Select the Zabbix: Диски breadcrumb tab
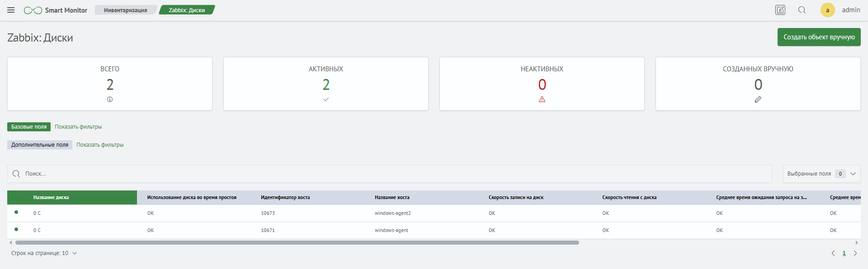The image size is (868, 269). (187, 10)
